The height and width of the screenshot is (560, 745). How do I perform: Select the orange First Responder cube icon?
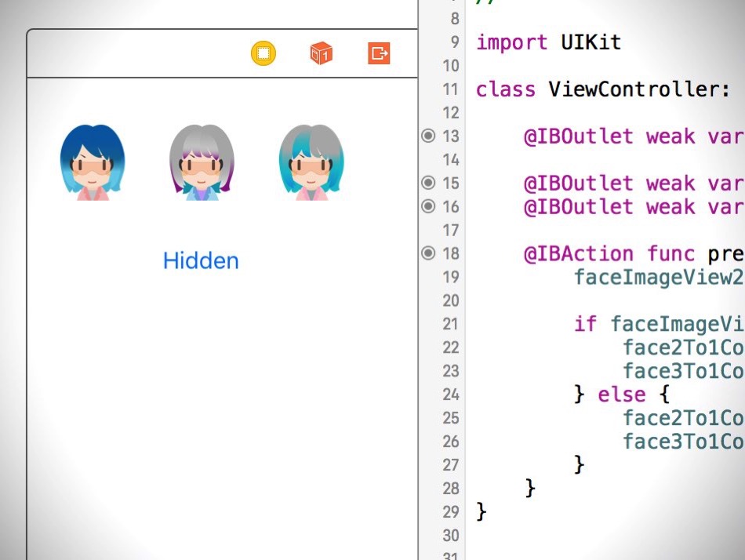[x=322, y=53]
